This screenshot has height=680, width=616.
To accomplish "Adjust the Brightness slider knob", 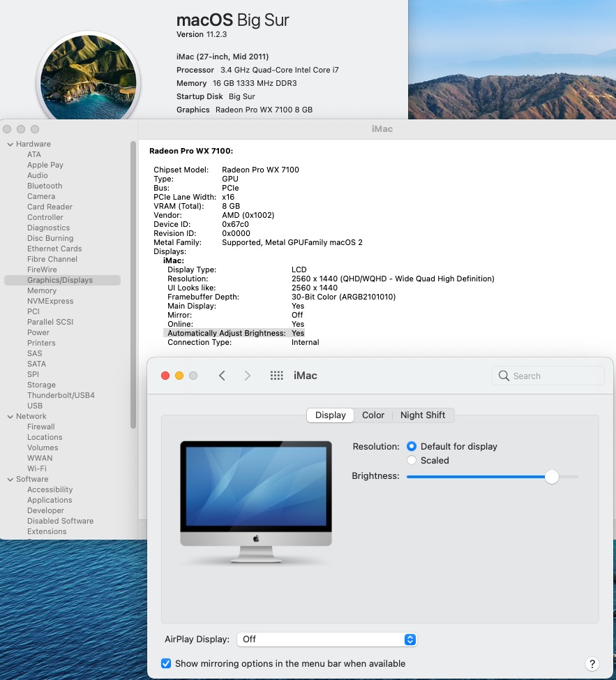I will 551,477.
